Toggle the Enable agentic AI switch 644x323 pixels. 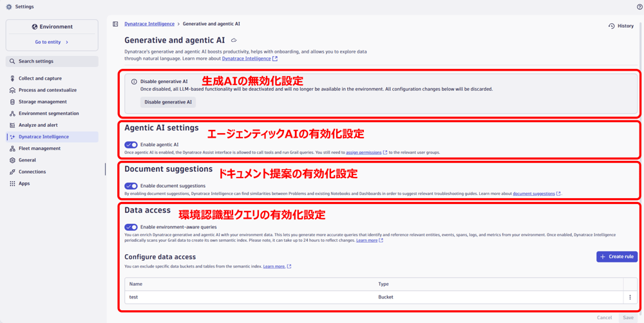[131, 145]
